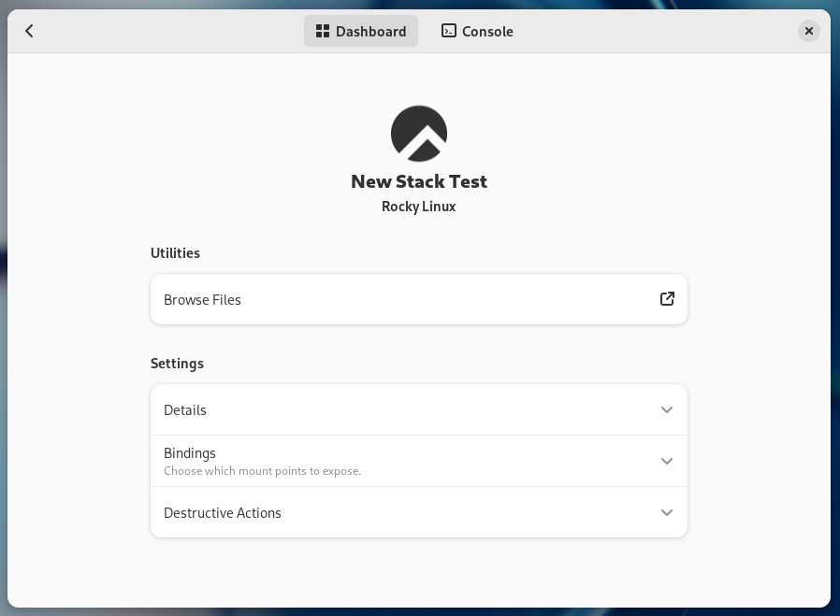The height and width of the screenshot is (616, 840).
Task: Click the external link icon on Browse Files
Action: pyautogui.click(x=667, y=298)
